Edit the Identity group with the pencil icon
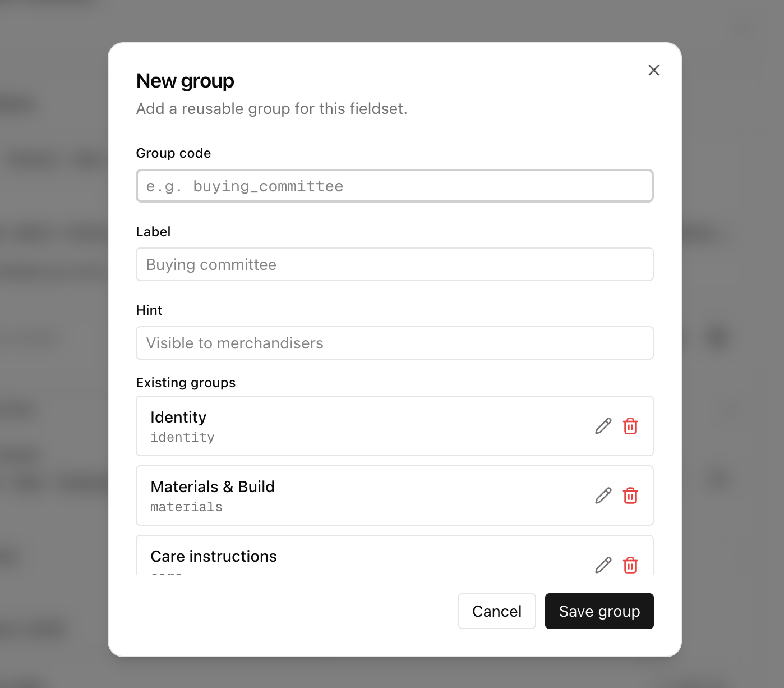Screen dimensions: 784x688 pyautogui.click(x=602, y=426)
